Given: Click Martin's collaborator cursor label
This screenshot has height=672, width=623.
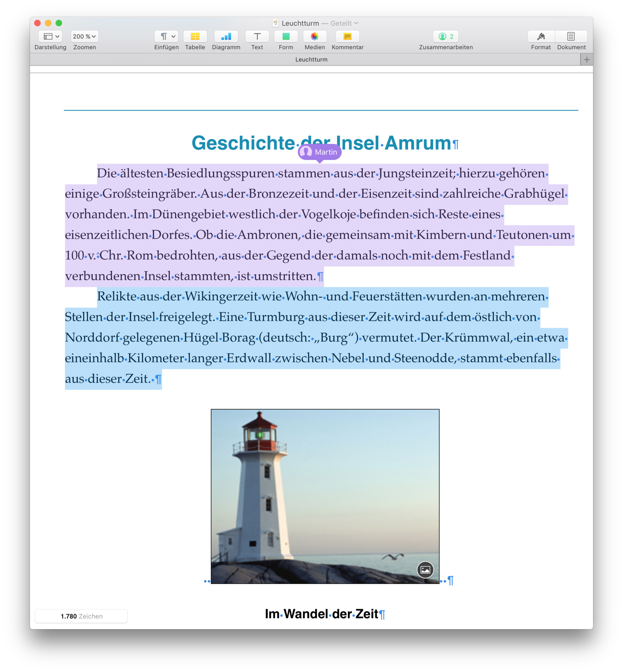Looking at the screenshot, I should [x=320, y=152].
